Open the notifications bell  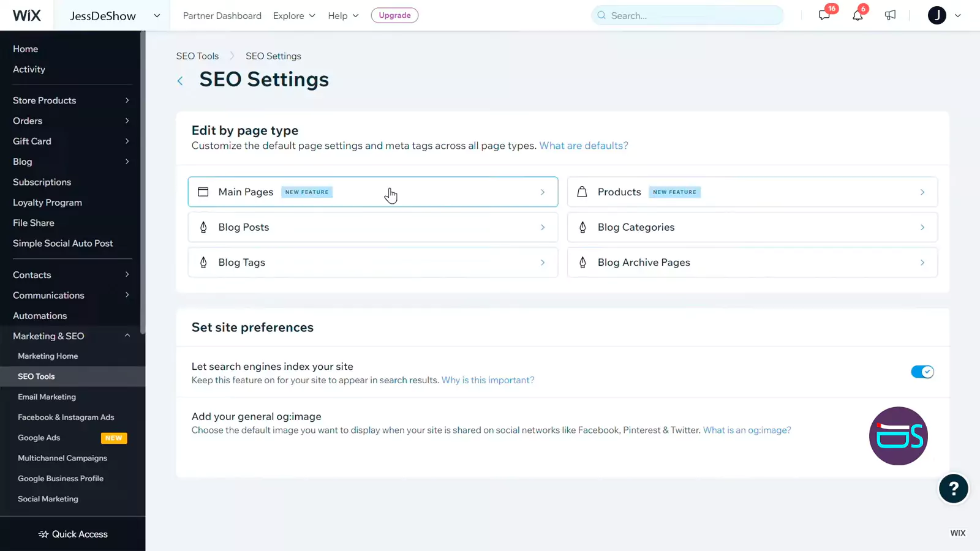(x=858, y=15)
